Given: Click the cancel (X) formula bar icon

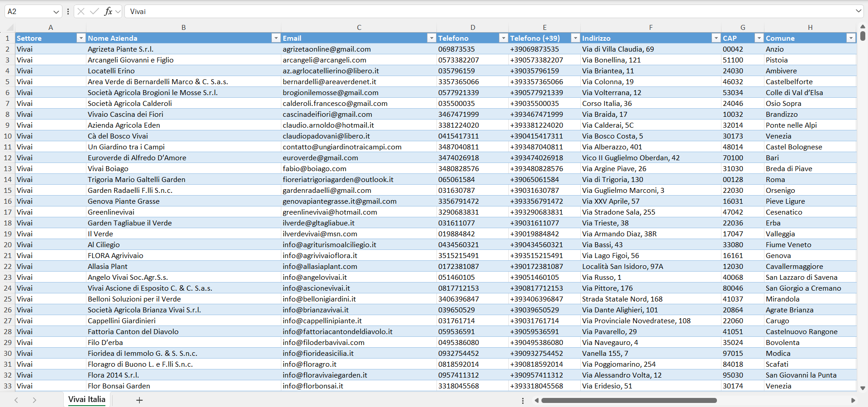Looking at the screenshot, I should click(81, 11).
